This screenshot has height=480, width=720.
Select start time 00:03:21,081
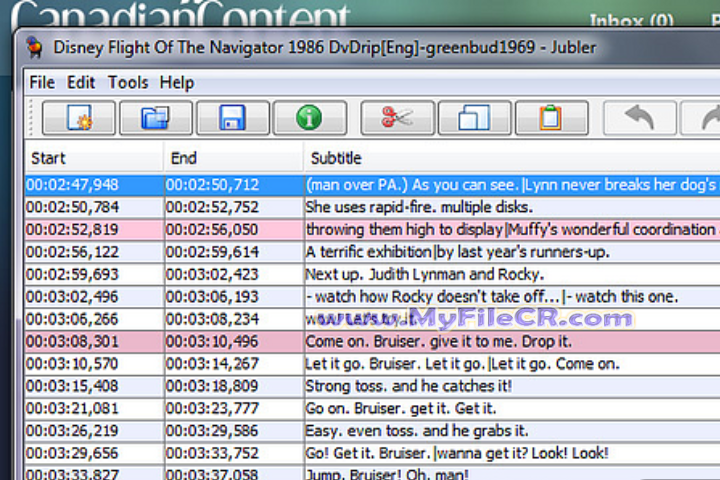72,408
